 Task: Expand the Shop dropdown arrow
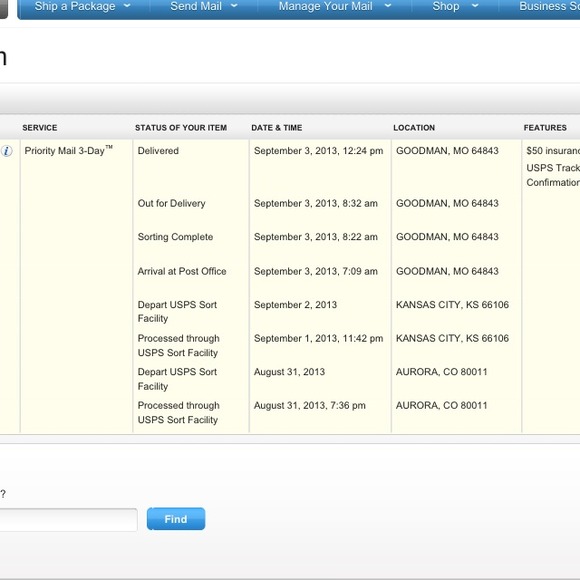[x=475, y=6]
